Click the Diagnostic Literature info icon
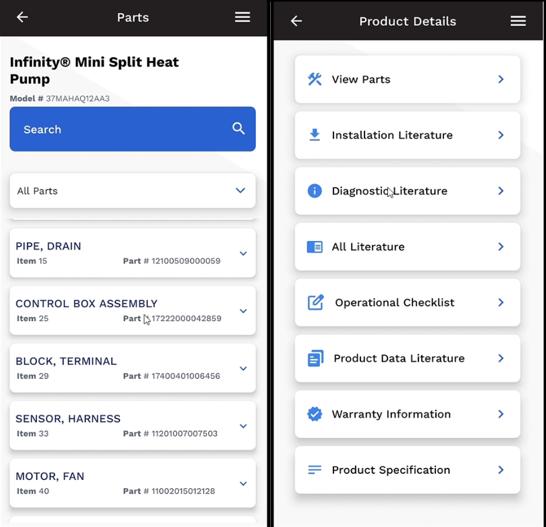This screenshot has width=546, height=527. click(314, 191)
